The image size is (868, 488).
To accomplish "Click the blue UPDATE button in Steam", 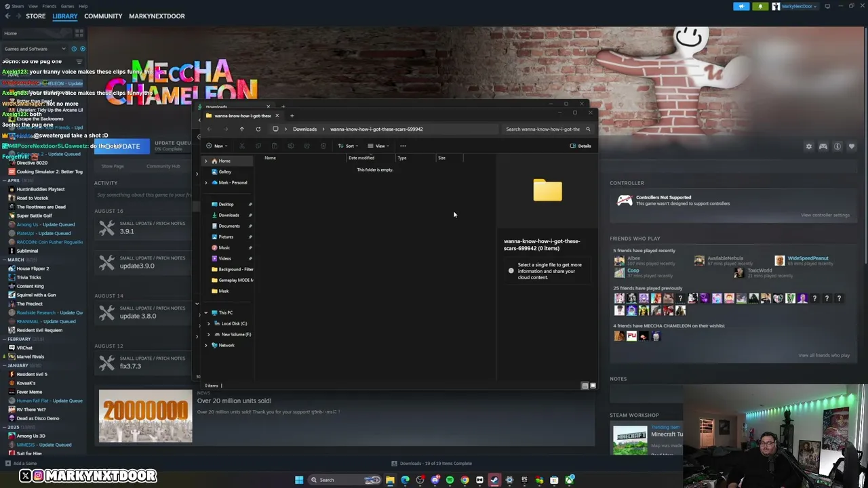I will tap(122, 146).
